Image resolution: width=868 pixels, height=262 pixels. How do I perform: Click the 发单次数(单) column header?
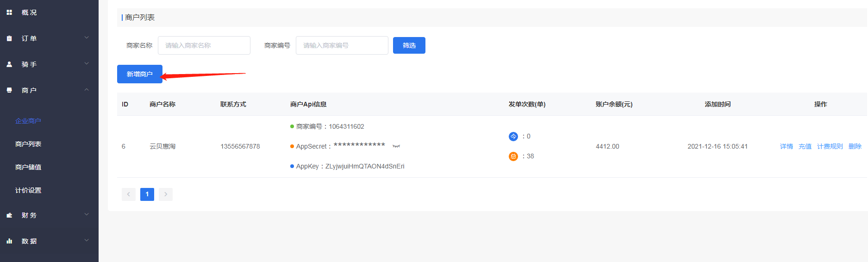[x=527, y=104]
